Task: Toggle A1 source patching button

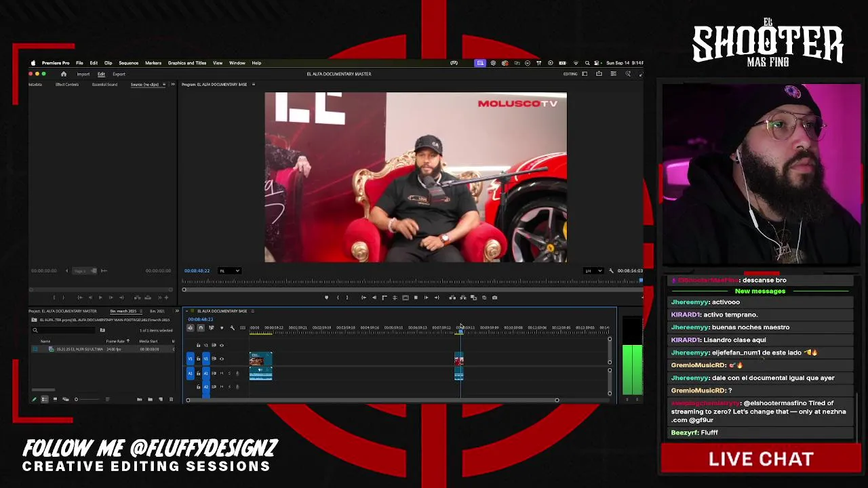Action: pos(191,373)
